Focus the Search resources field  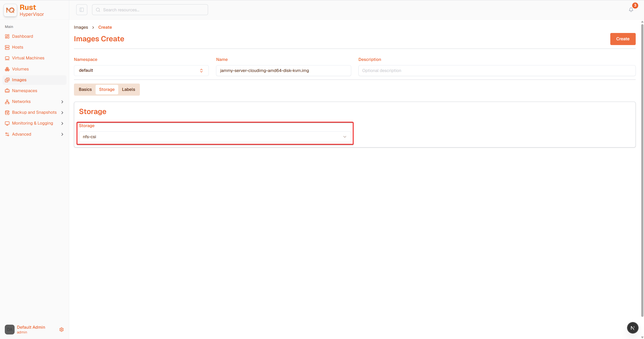click(150, 10)
